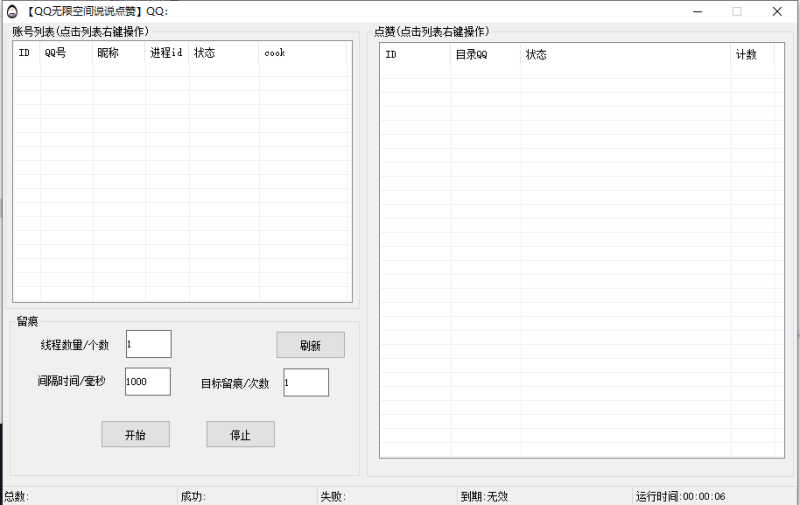Click the QQ号 column header
Image resolution: width=800 pixels, height=505 pixels.
66,53
